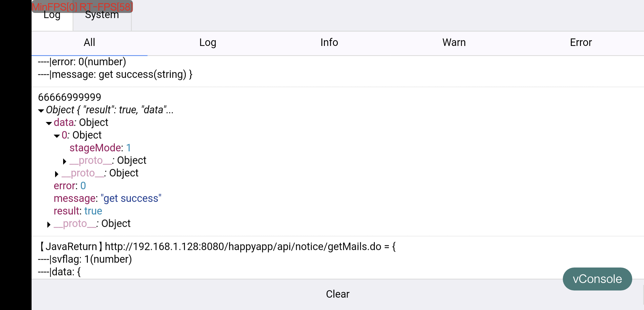Screen dimensions: 644x310
Task: Tap the floating vConsole button
Action: coord(597,279)
